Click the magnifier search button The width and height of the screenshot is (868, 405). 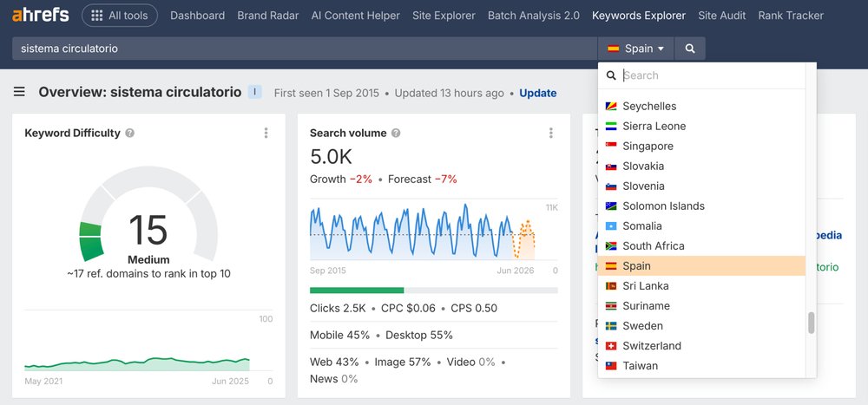[x=690, y=49]
